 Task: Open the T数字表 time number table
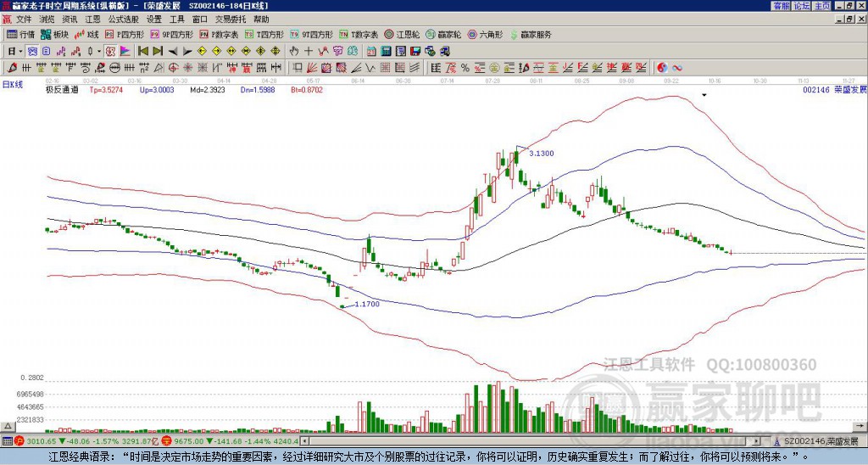tap(359, 34)
